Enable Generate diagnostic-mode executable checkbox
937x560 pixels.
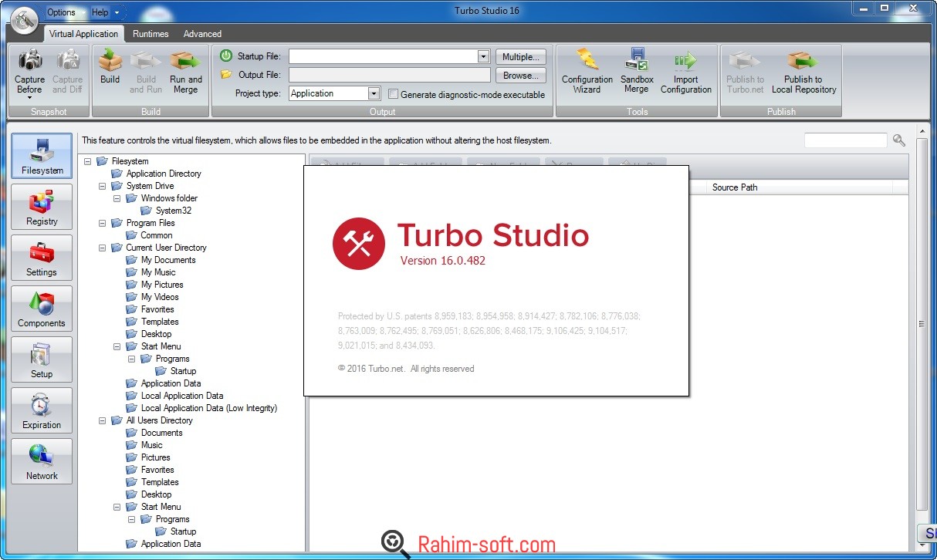pyautogui.click(x=394, y=94)
